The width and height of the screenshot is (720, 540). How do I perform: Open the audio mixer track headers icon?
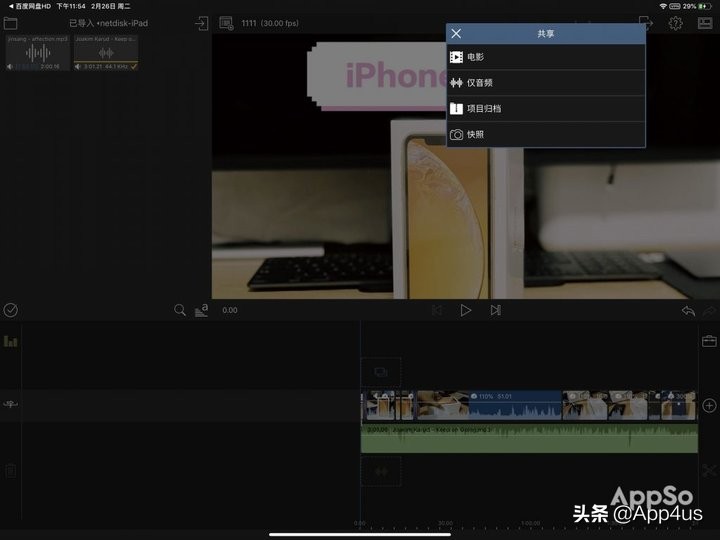pos(11,341)
